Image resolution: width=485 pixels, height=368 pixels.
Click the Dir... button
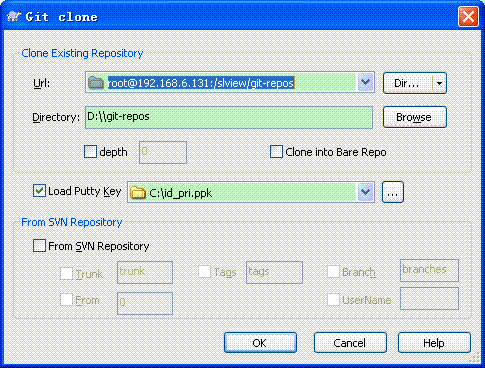407,83
